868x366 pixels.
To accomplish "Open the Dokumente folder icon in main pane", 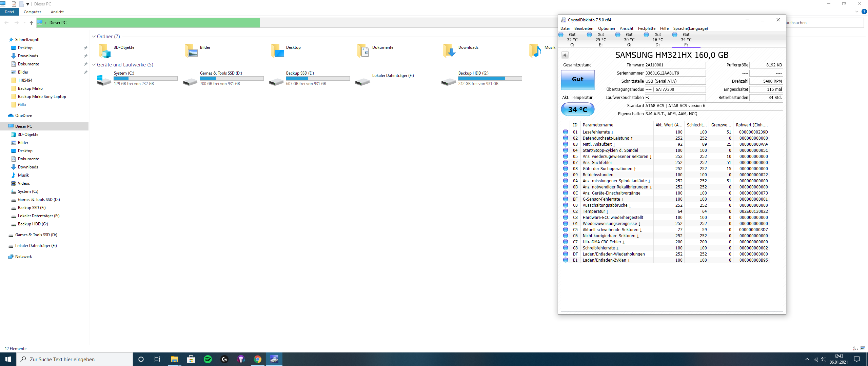I will coord(363,51).
